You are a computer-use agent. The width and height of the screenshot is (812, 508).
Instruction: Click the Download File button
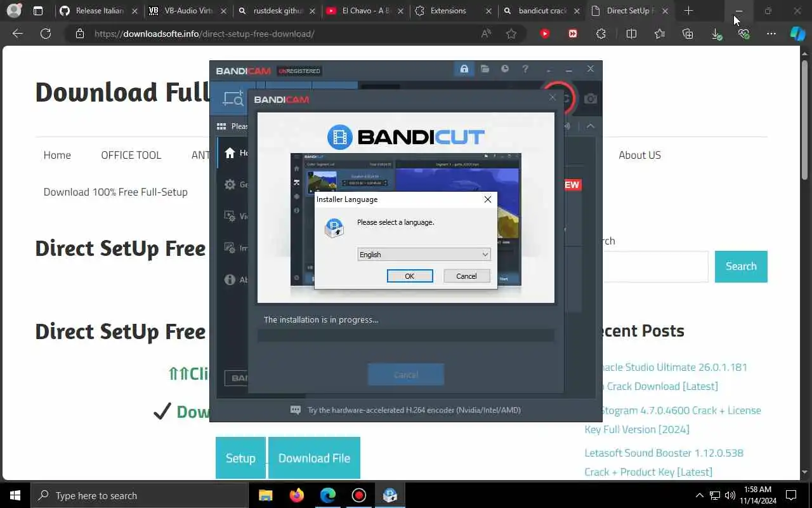[314, 458]
